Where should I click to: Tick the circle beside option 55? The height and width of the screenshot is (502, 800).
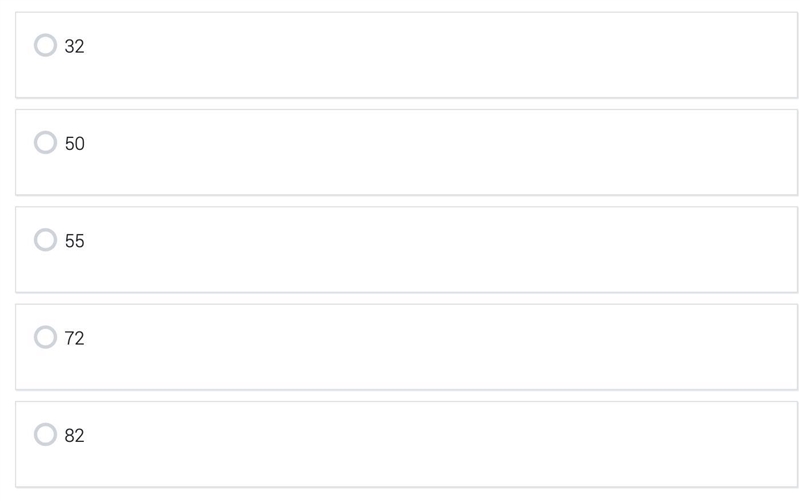click(45, 240)
